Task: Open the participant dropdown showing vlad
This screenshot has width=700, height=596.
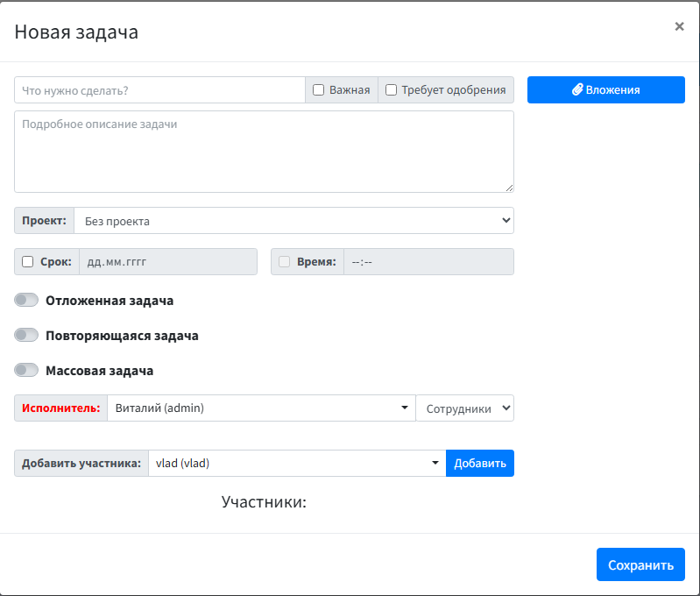Action: [x=296, y=464]
